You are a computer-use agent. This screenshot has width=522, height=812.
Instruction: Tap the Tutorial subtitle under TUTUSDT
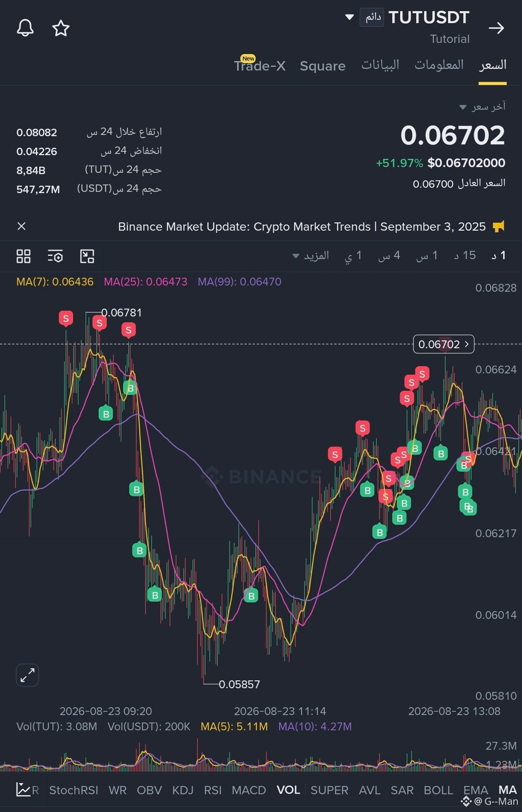[x=450, y=39]
